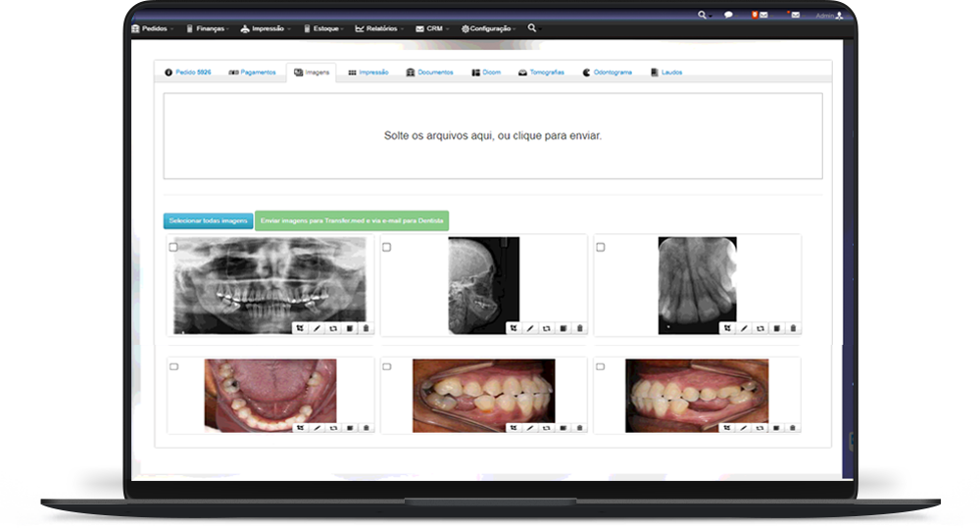This screenshot has height=528, width=980.
Task: Rotate the front teeth periapical X-ray
Action: (x=760, y=328)
